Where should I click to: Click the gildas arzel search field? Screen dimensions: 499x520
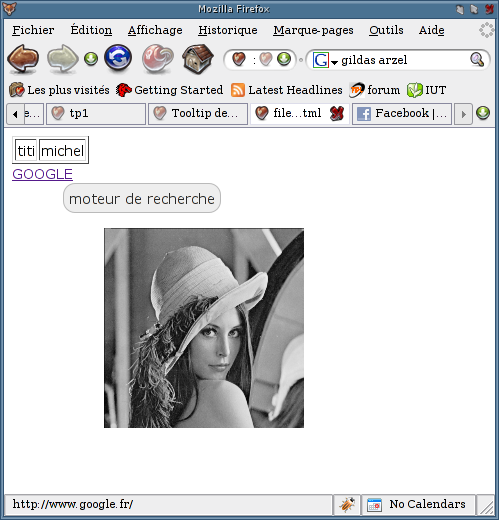403,60
